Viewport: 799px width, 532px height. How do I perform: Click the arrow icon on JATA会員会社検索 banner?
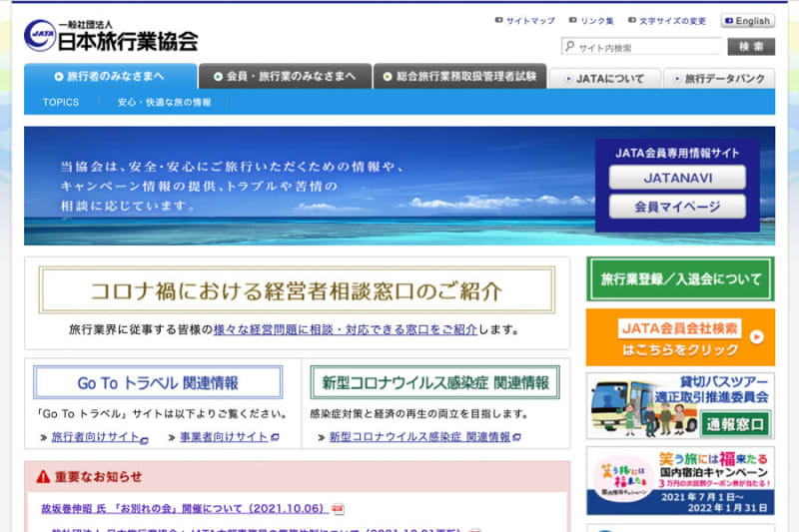pos(757,337)
